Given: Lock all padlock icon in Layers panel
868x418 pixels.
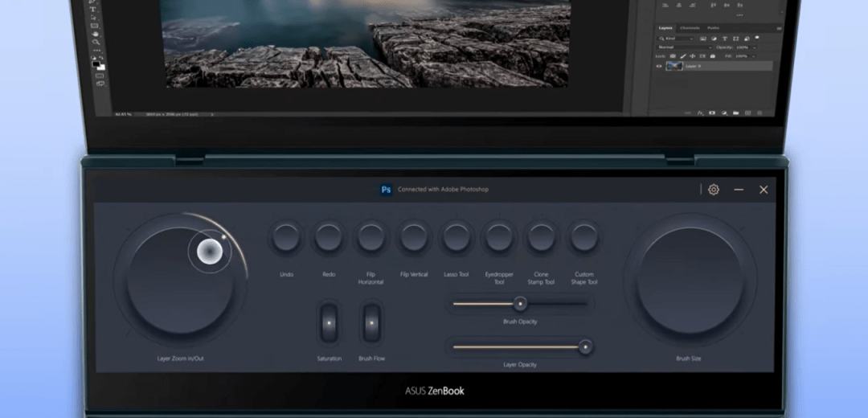Looking at the screenshot, I should pyautogui.click(x=712, y=56).
